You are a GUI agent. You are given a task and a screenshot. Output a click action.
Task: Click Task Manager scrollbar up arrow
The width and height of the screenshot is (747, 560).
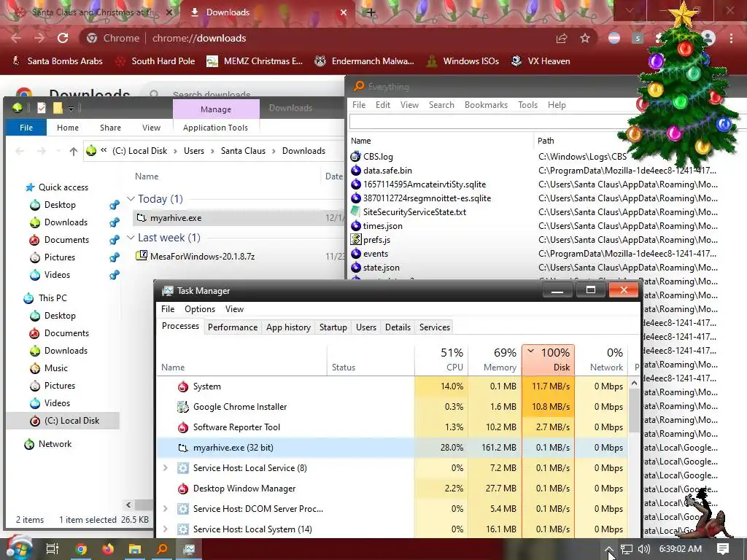pyautogui.click(x=634, y=383)
